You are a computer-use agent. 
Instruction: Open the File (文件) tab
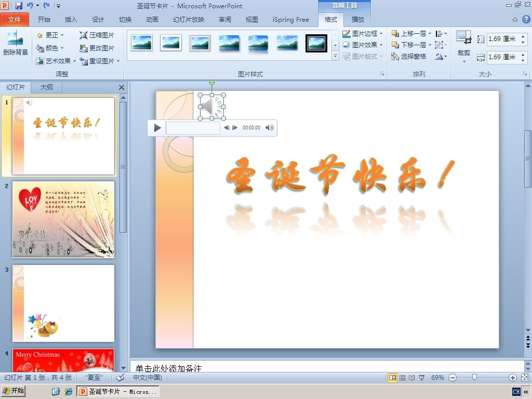click(15, 20)
